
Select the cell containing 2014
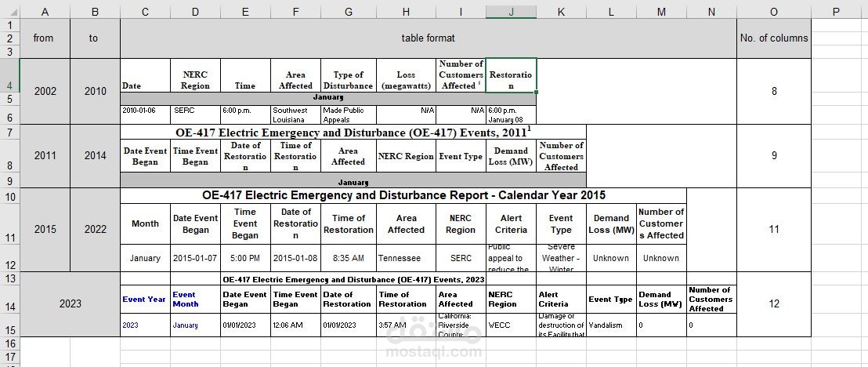(95, 156)
